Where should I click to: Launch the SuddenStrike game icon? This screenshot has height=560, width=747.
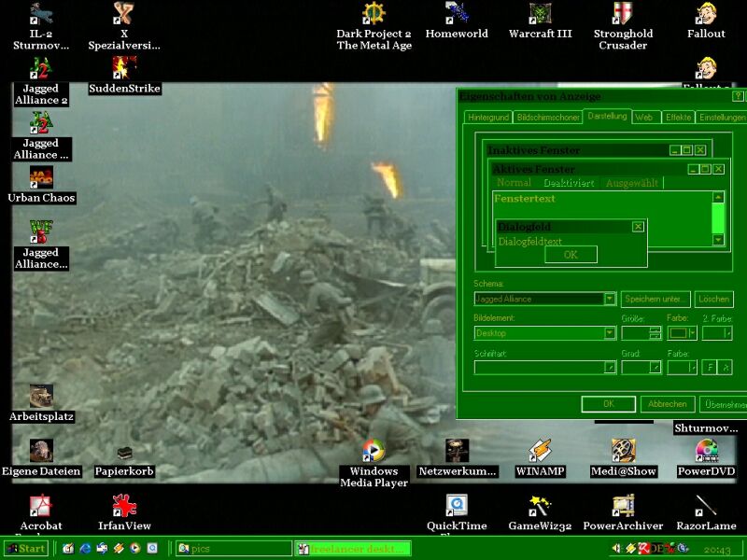point(124,68)
